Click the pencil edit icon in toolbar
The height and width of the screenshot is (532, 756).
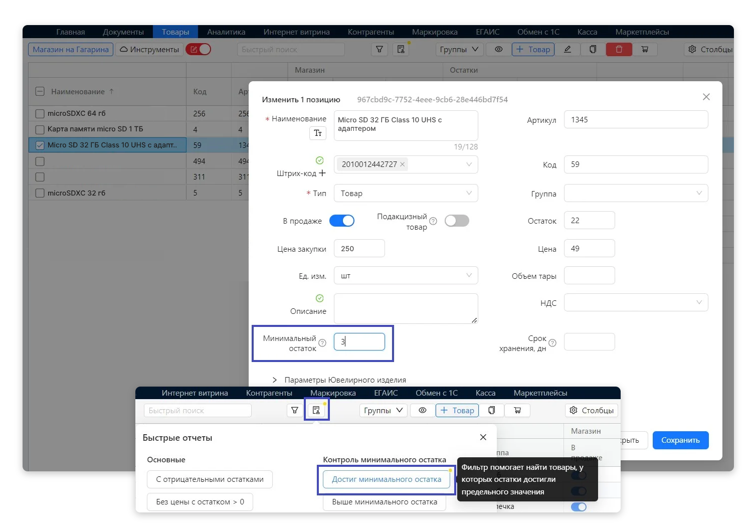[x=568, y=49]
